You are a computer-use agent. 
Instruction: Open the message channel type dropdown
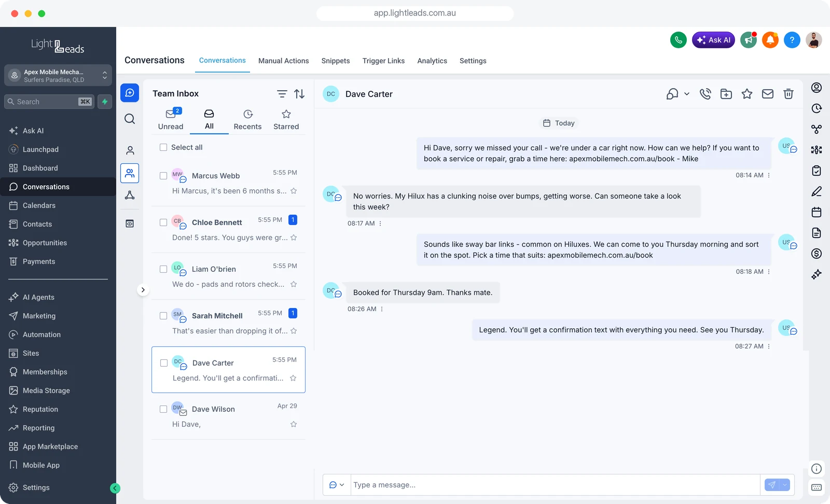(337, 485)
